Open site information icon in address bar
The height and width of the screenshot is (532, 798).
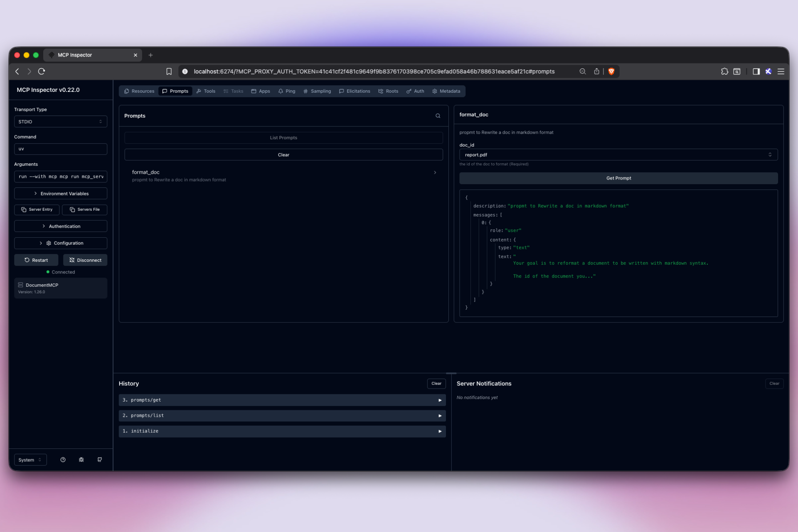185,71
